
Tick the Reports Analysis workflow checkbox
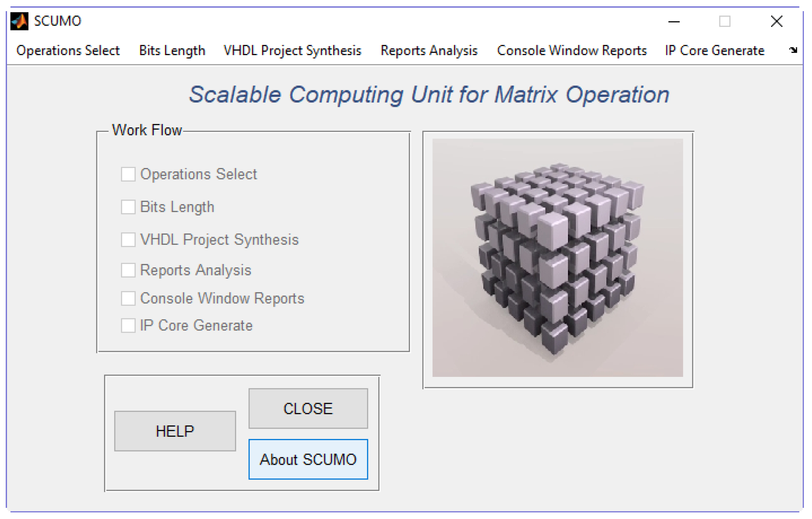pyautogui.click(x=128, y=270)
